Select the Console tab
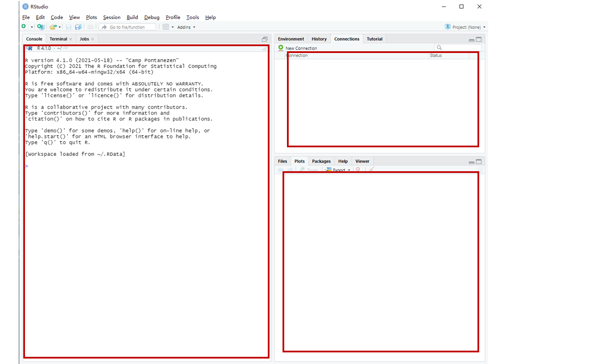 point(34,39)
